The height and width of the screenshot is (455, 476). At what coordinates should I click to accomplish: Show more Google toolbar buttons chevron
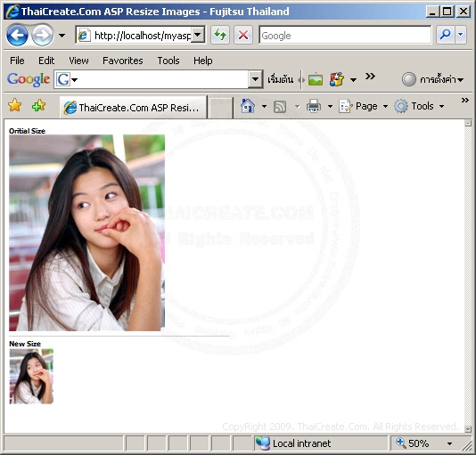click(x=370, y=76)
